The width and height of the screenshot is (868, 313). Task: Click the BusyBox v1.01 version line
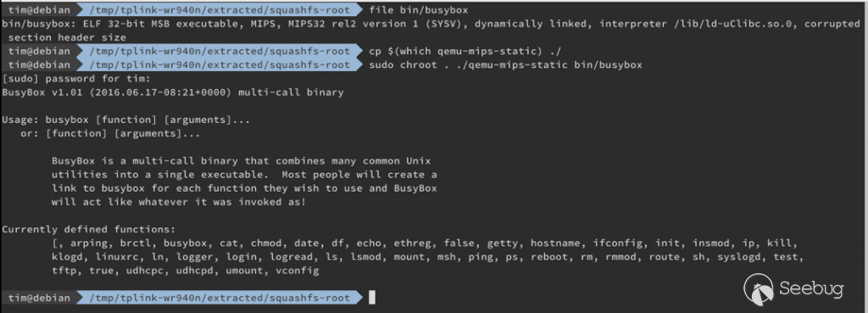pyautogui.click(x=173, y=92)
